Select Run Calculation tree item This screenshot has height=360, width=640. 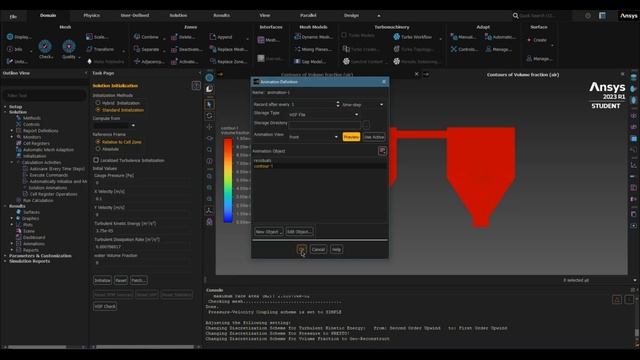[38, 200]
